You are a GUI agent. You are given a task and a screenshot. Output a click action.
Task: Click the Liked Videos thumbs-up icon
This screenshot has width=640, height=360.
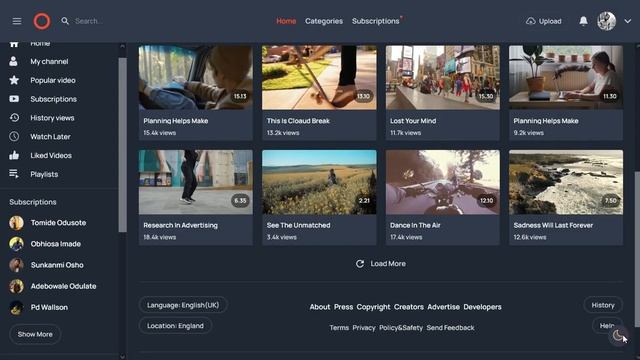tap(14, 155)
